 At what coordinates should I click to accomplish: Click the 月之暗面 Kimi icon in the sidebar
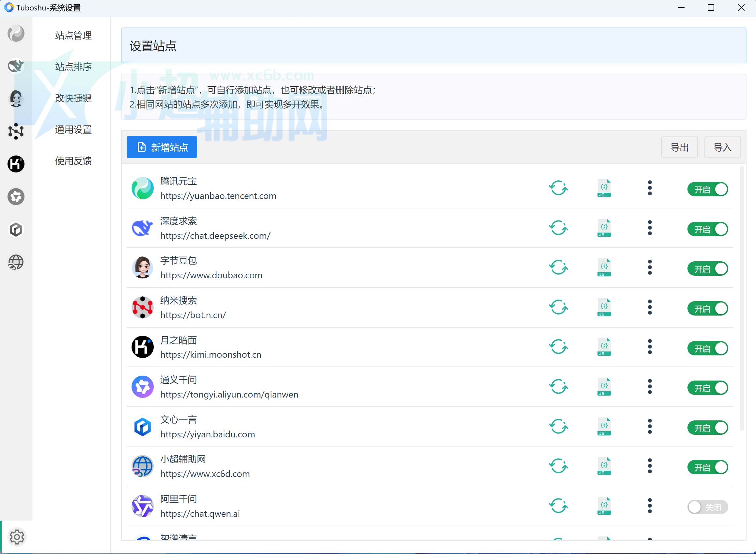[x=16, y=164]
